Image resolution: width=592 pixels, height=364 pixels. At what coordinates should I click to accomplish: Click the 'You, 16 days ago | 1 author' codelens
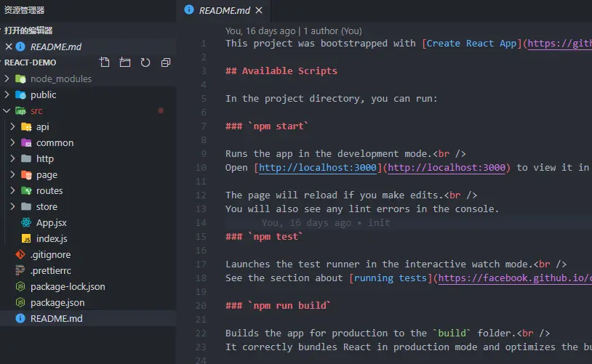[x=293, y=31]
